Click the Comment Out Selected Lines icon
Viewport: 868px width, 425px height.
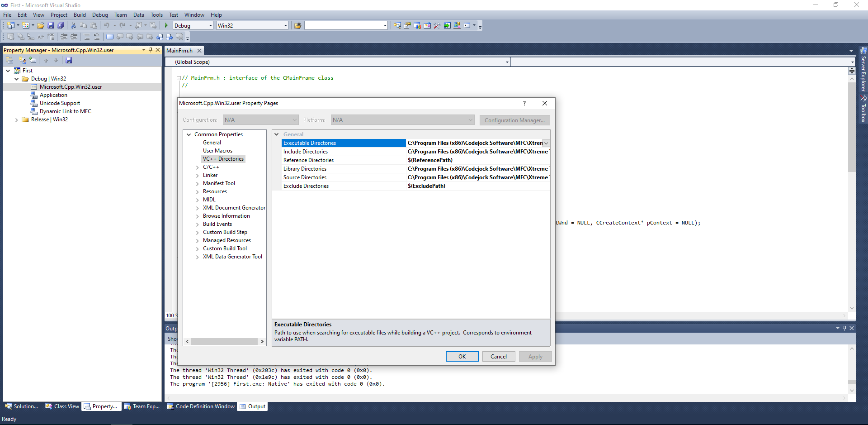(x=87, y=37)
